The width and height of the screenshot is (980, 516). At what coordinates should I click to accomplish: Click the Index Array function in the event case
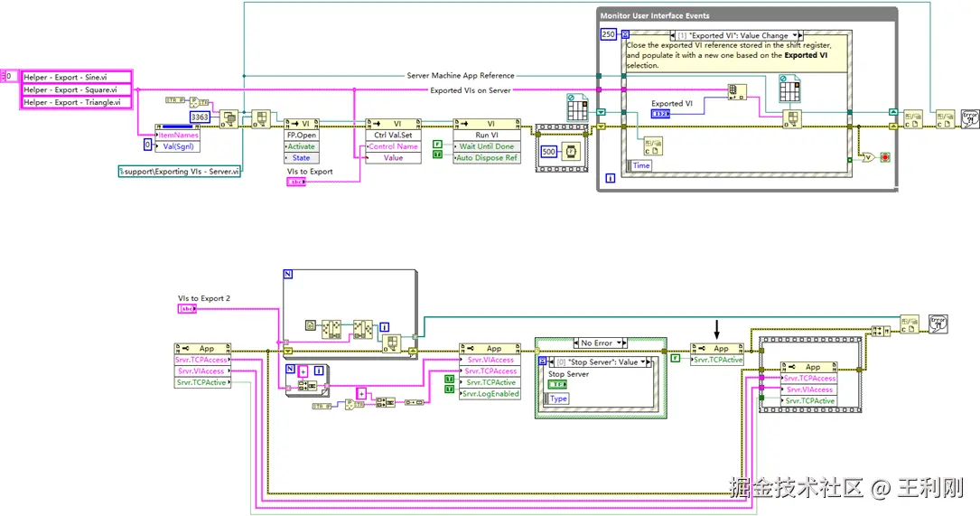coord(737,92)
